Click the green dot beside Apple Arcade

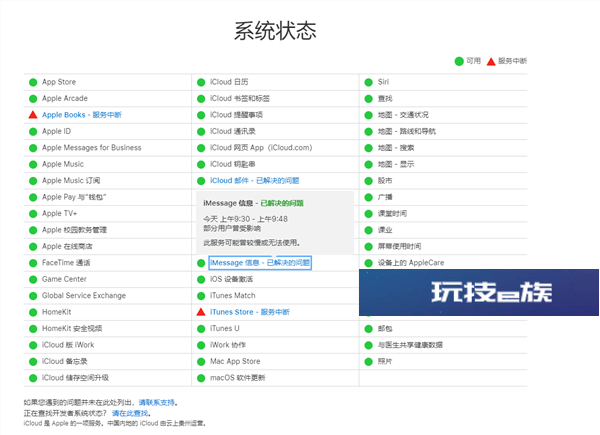point(33,98)
